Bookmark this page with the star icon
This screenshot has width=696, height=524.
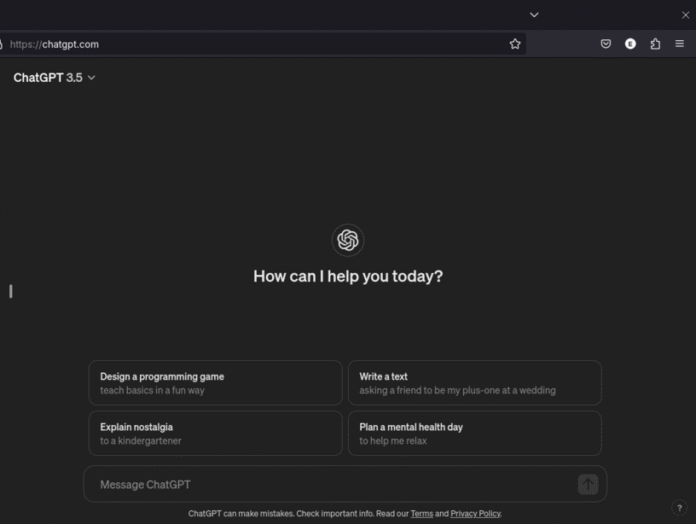(x=515, y=44)
